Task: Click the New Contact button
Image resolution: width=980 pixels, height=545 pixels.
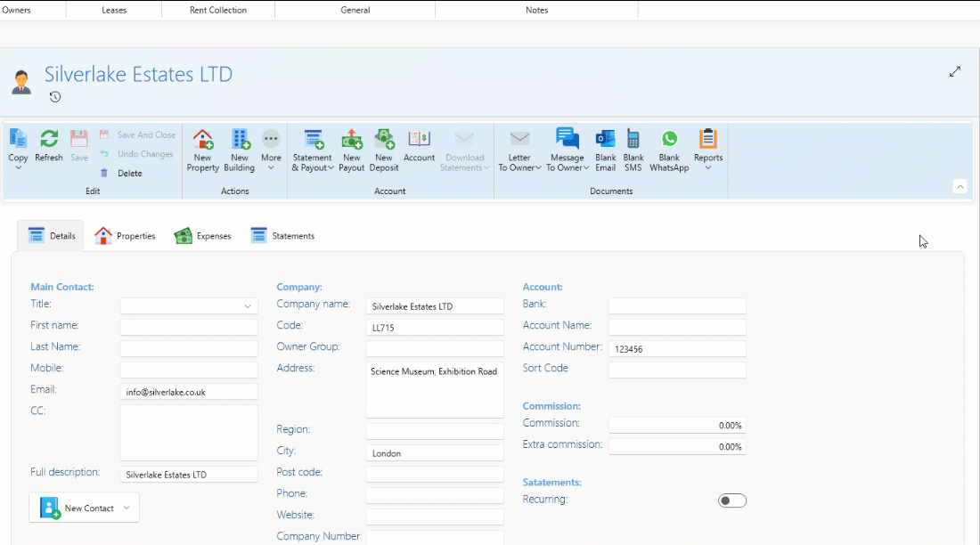Action: point(84,508)
